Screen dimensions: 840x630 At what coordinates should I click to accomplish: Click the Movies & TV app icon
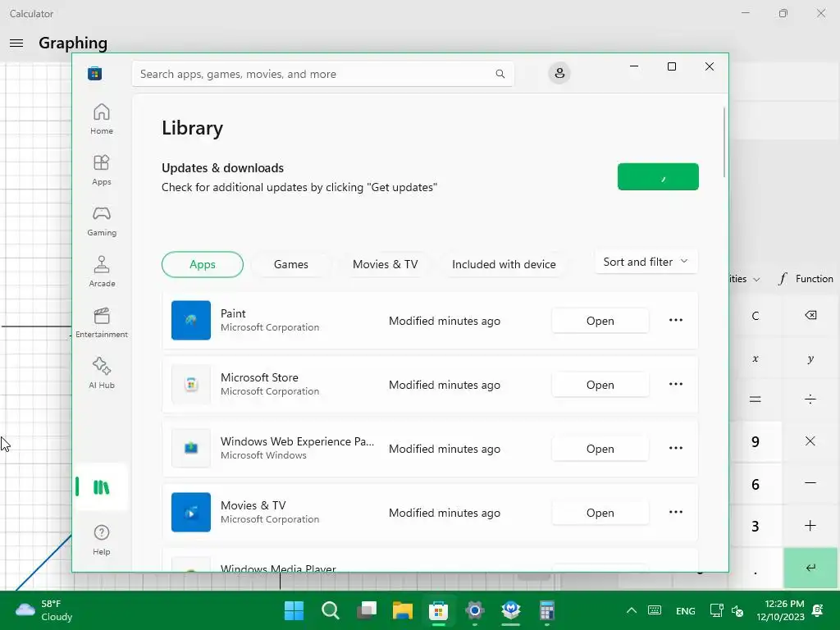point(190,512)
